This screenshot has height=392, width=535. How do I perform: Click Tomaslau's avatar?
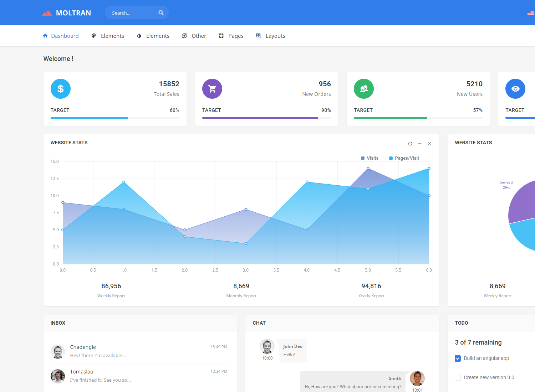(x=58, y=376)
